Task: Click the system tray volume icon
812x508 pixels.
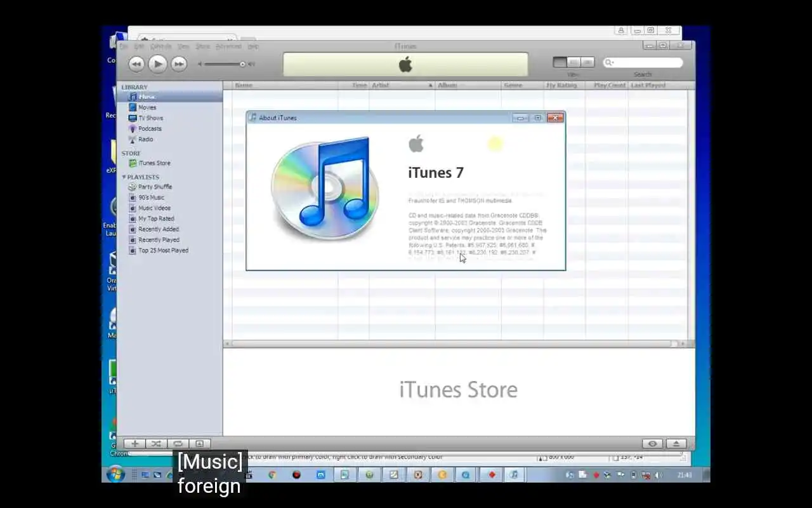Action: (x=658, y=475)
